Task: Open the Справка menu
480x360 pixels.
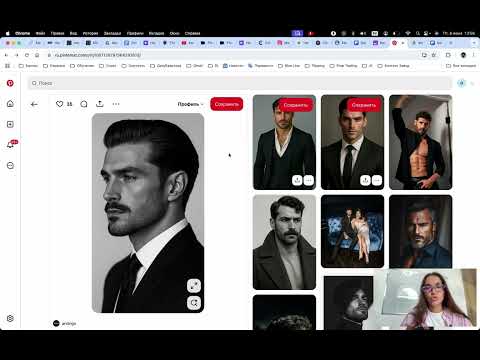Action: 192,33
